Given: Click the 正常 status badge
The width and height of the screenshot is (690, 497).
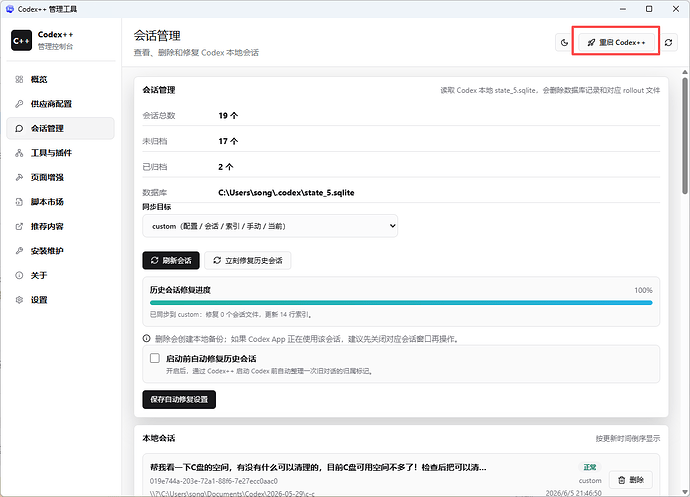Looking at the screenshot, I should pos(590,467).
